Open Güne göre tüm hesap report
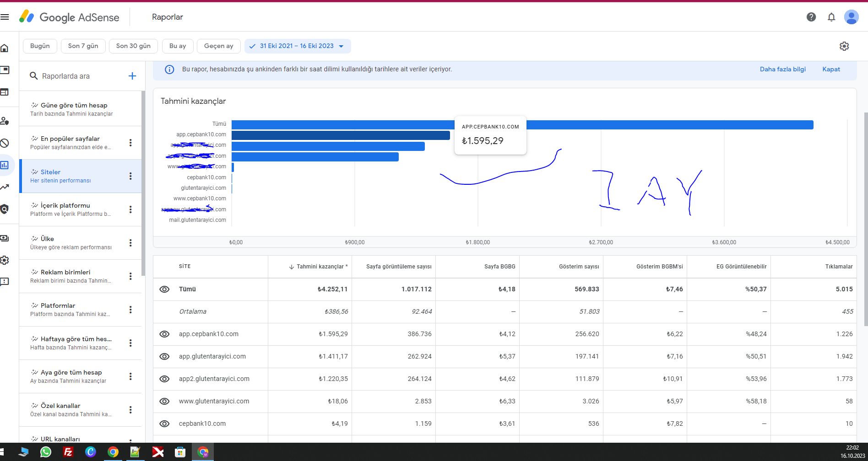The width and height of the screenshot is (868, 461). (x=80, y=109)
